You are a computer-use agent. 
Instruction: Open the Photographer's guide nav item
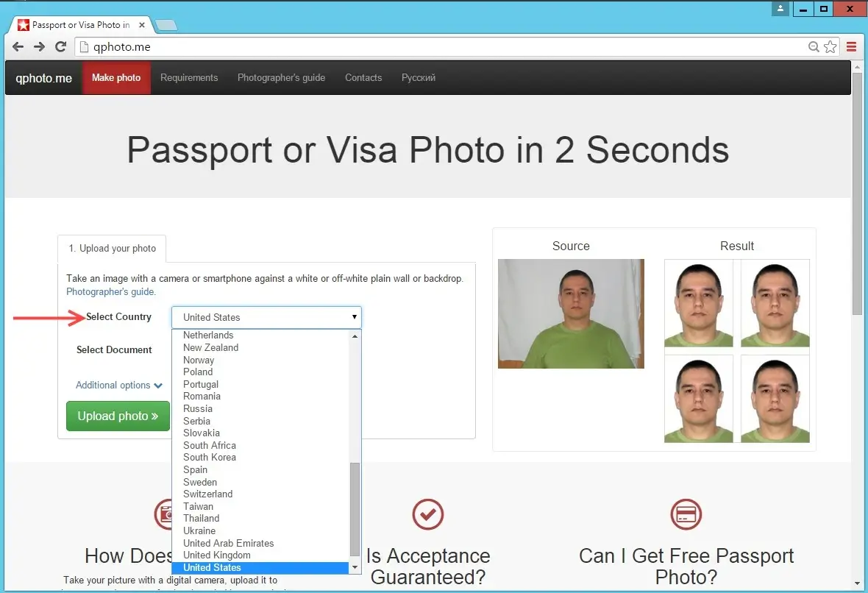point(281,77)
